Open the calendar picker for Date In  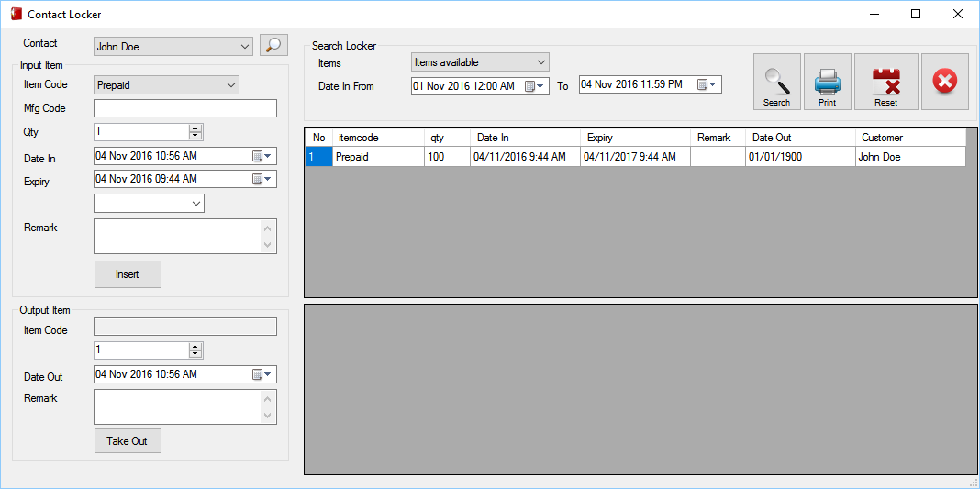pyautogui.click(x=262, y=156)
